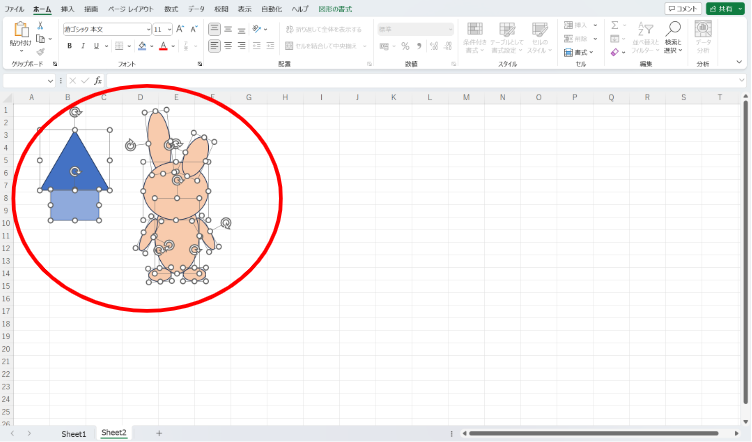The image size is (752, 442).
Task: Expand the font color dropdown arrow
Action: tap(173, 47)
